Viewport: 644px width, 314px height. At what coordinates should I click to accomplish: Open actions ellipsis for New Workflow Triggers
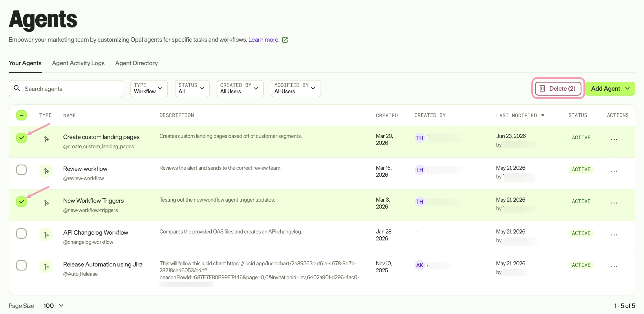(614, 203)
